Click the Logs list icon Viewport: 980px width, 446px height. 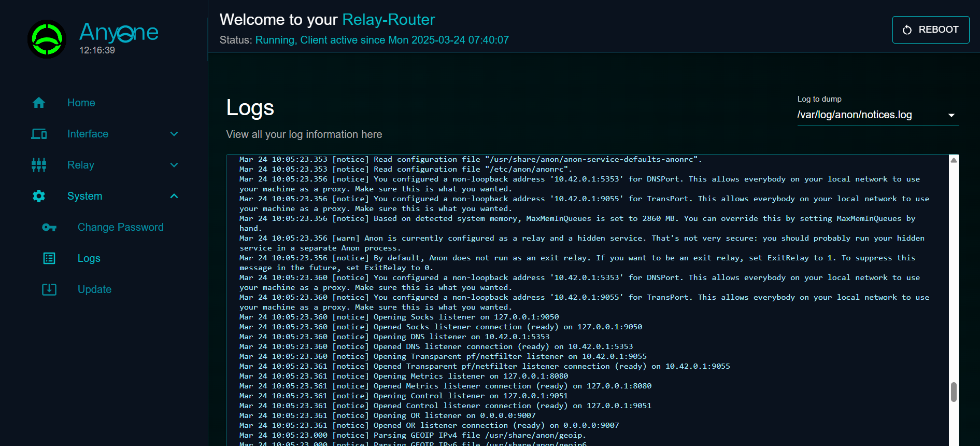coord(49,258)
